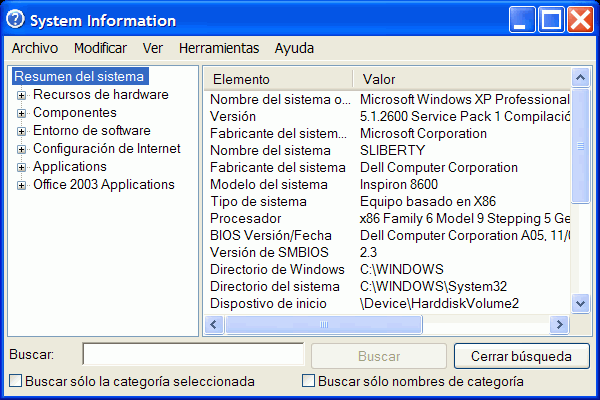Select the Versión de SMBIOS row
The width and height of the screenshot is (600, 400).
click(387, 252)
